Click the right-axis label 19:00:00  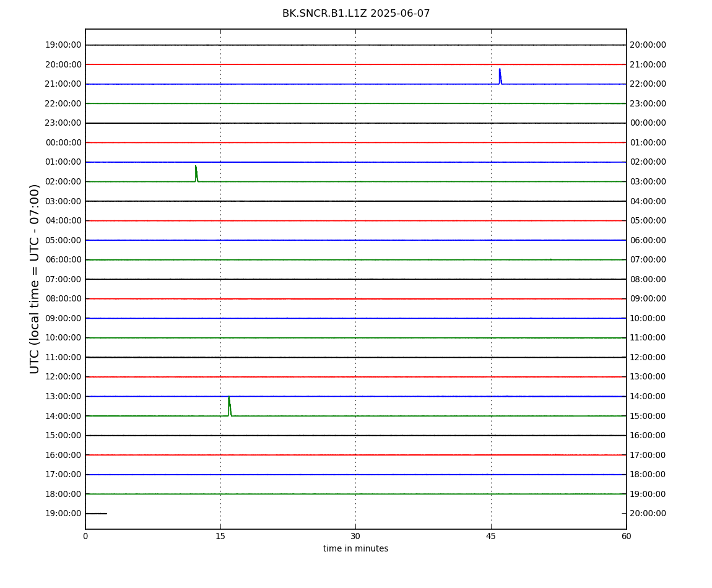pos(648,494)
